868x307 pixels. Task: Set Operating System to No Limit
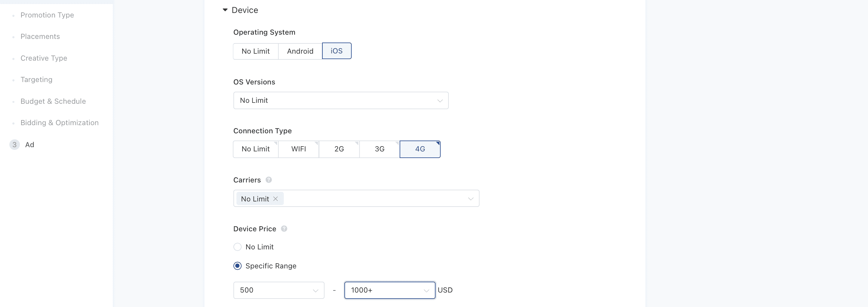tap(255, 51)
